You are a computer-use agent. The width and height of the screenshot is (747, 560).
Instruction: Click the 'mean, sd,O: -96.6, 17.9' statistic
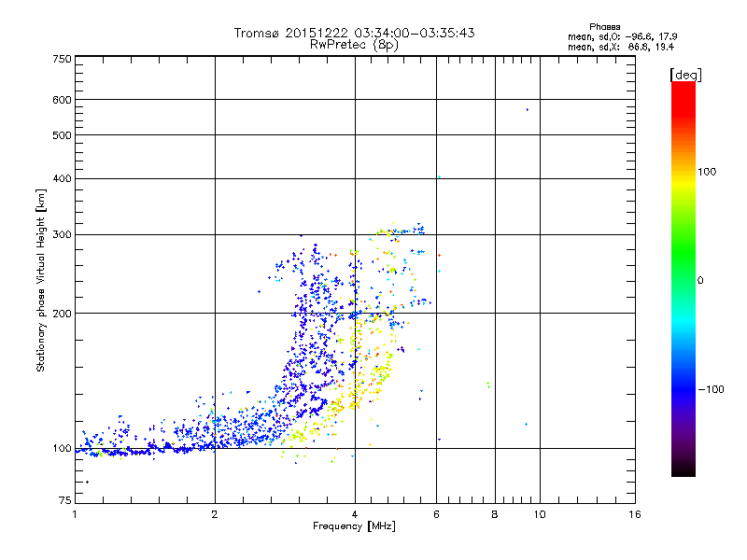(x=622, y=36)
